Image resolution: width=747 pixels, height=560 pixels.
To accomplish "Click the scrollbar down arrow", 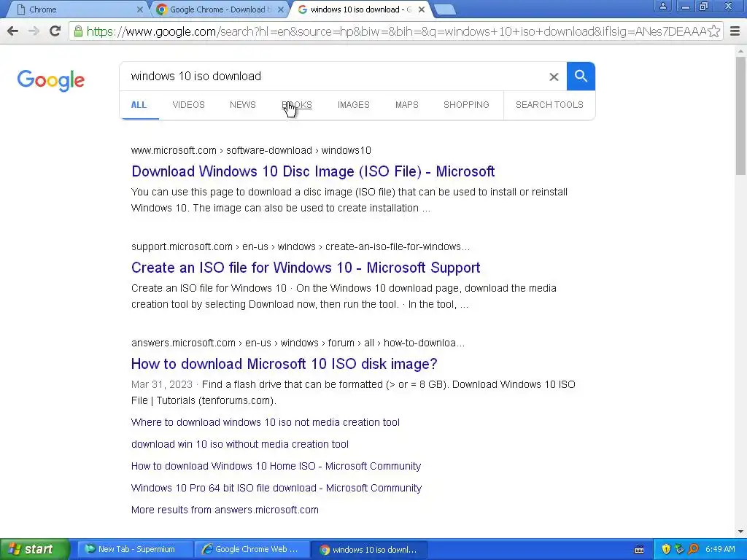I will pyautogui.click(x=740, y=532).
